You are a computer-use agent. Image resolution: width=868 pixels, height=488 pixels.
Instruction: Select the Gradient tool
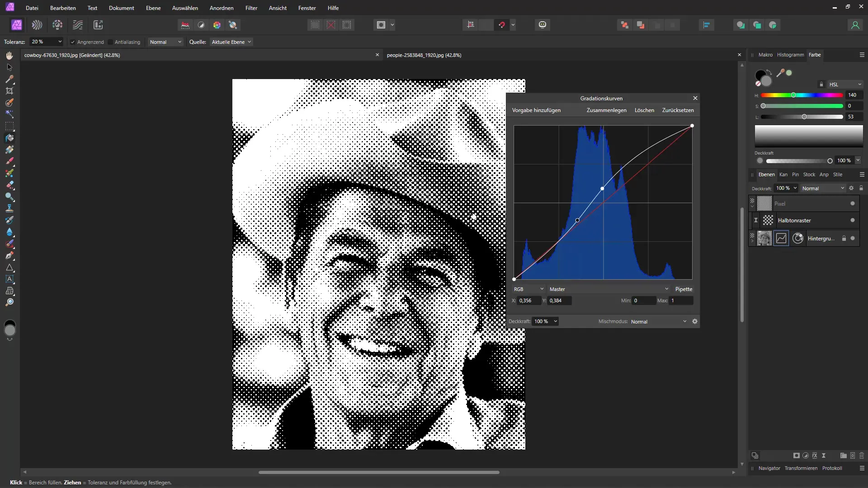click(x=9, y=150)
